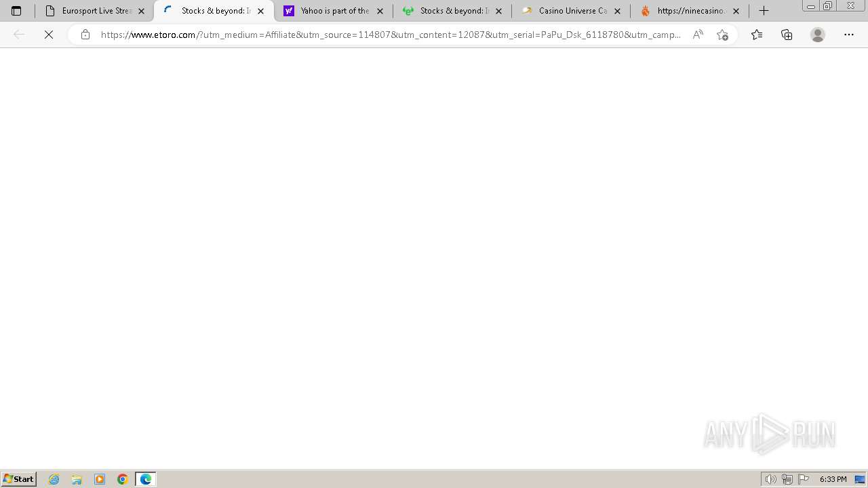868x488 pixels.
Task: Open Windows Media Player taskbar icon
Action: (100, 479)
